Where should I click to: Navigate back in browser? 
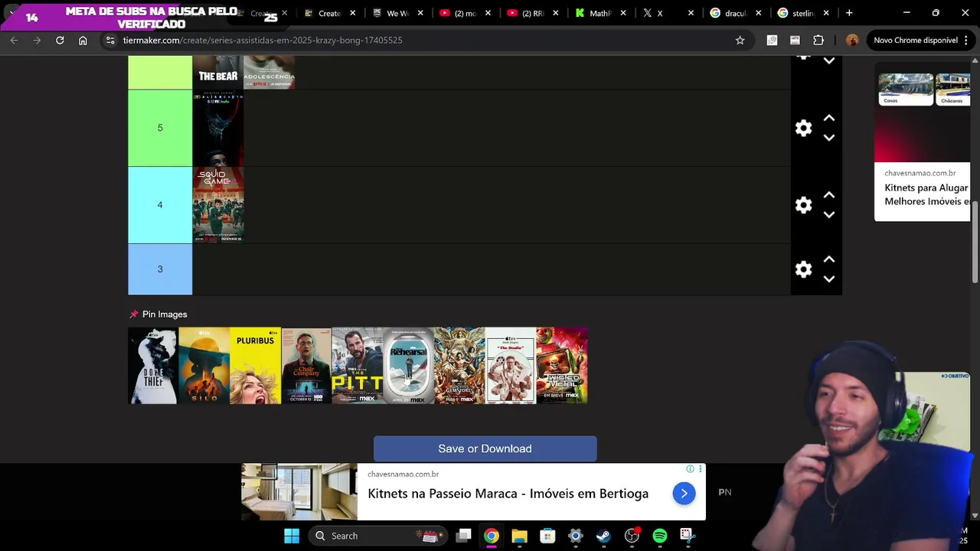click(x=14, y=40)
